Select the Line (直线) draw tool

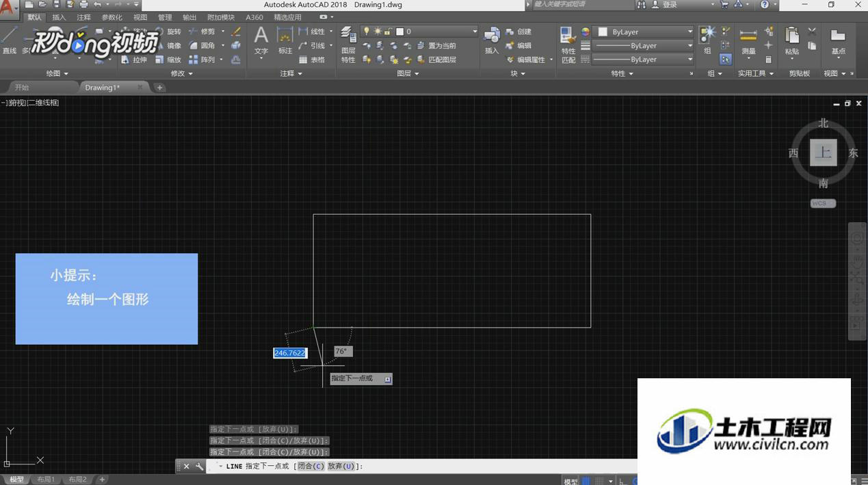tap(9, 40)
